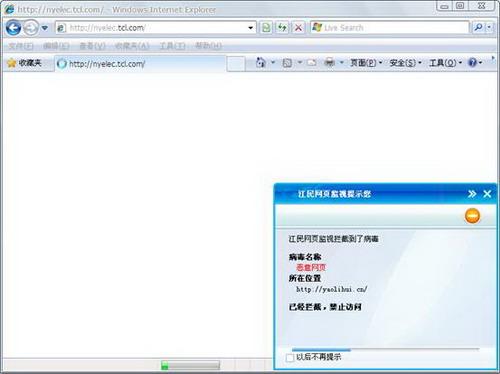
Task: Click the Live Search logo icon
Action: 317,27
